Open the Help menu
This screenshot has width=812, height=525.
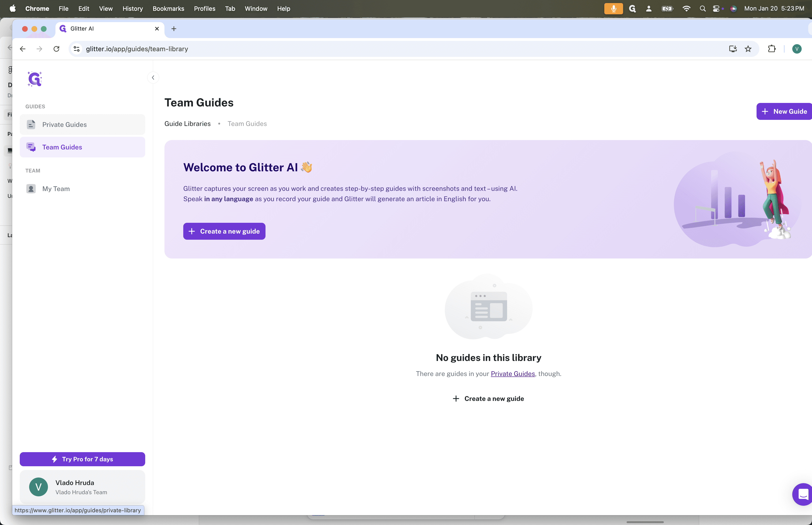(284, 8)
